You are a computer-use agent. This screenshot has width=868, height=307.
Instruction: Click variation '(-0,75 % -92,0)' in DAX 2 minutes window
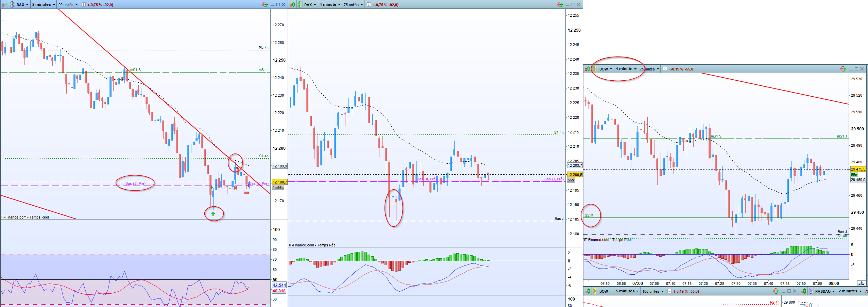coord(101,5)
